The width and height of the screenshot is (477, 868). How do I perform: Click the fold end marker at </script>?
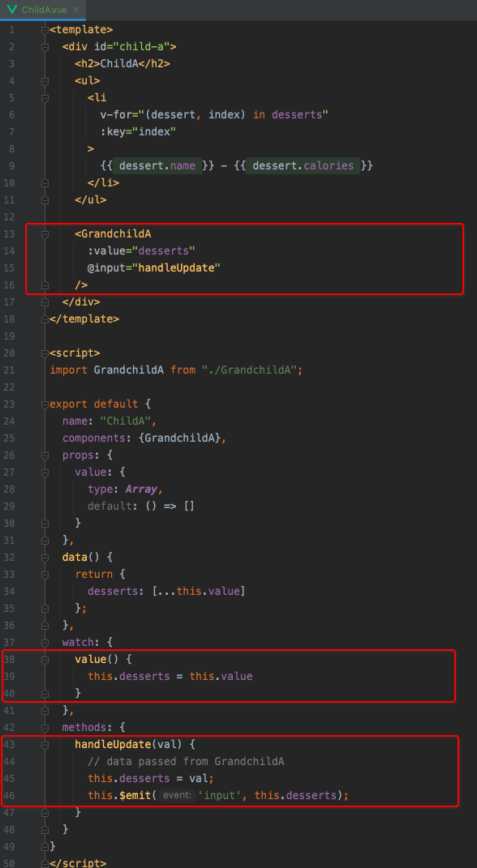coord(45,864)
